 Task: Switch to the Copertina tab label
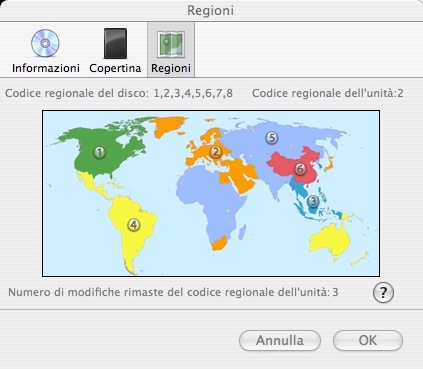point(115,68)
